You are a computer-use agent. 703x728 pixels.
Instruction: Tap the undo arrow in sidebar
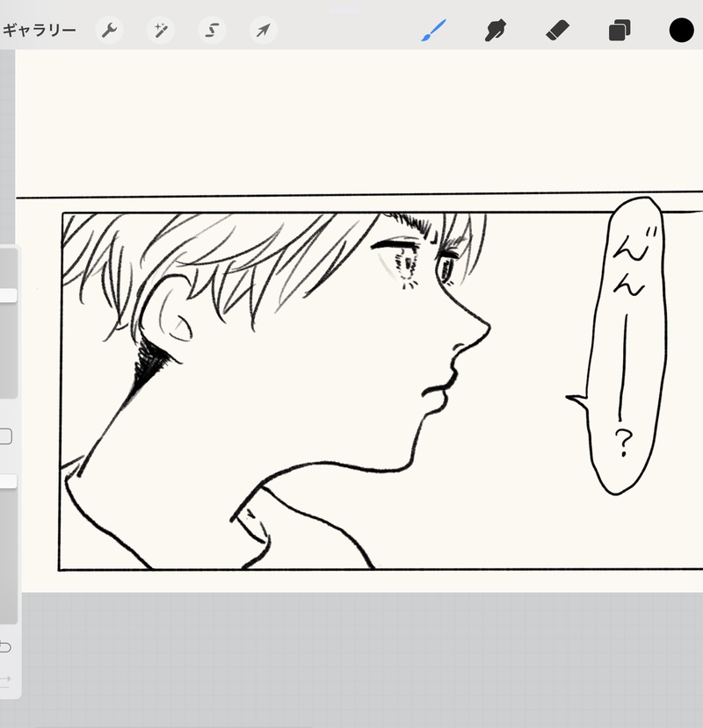tap(5, 646)
